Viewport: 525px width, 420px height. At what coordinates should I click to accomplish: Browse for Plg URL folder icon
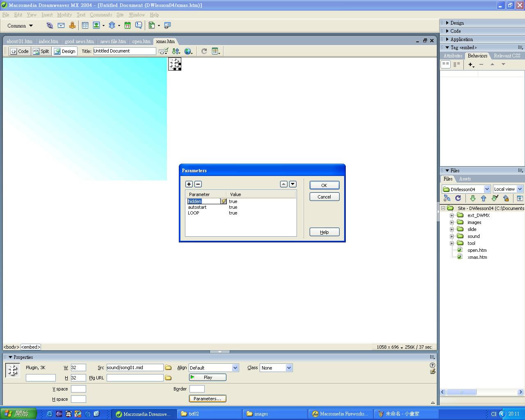click(168, 378)
